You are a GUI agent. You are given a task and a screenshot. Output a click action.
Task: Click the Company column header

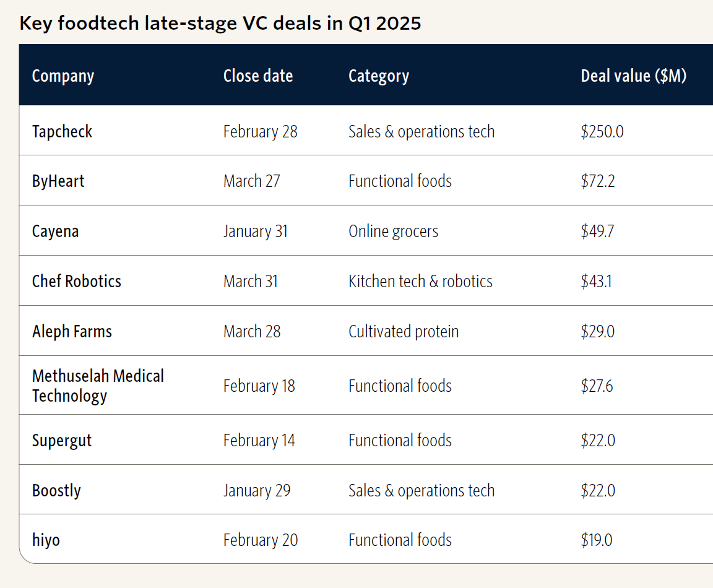pyautogui.click(x=63, y=76)
